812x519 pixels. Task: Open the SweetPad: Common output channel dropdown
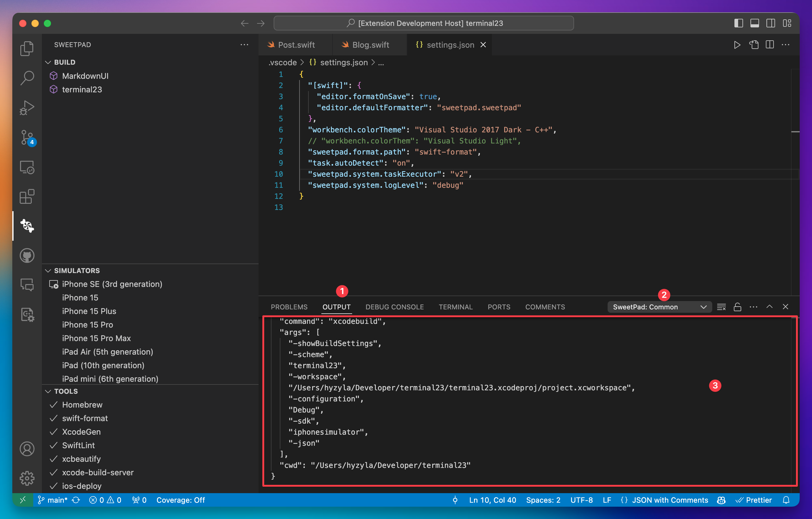point(659,307)
